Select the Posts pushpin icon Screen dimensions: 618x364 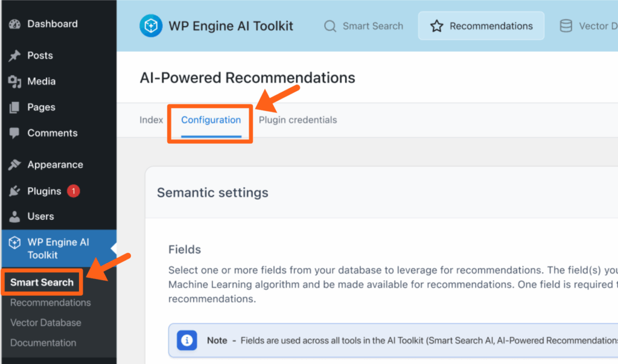point(13,55)
